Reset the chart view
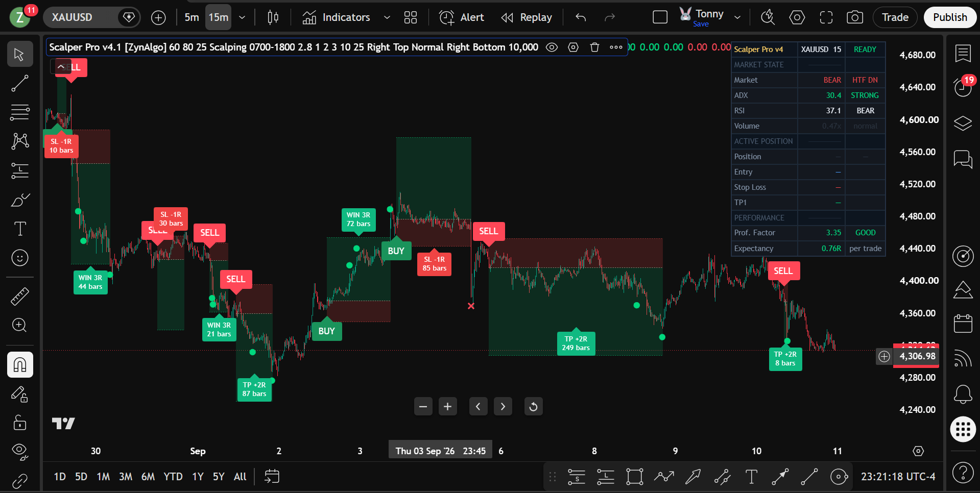The image size is (980, 493). click(533, 407)
